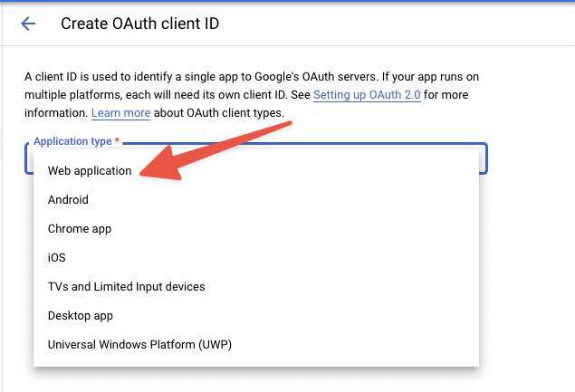Screen dimensions: 575x392
Task: Click the Create OAuth client ID heading
Action: pyautogui.click(x=139, y=24)
